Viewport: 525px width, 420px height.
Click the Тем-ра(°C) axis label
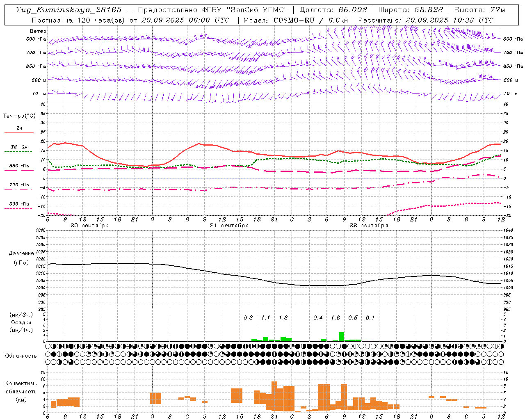point(19,116)
